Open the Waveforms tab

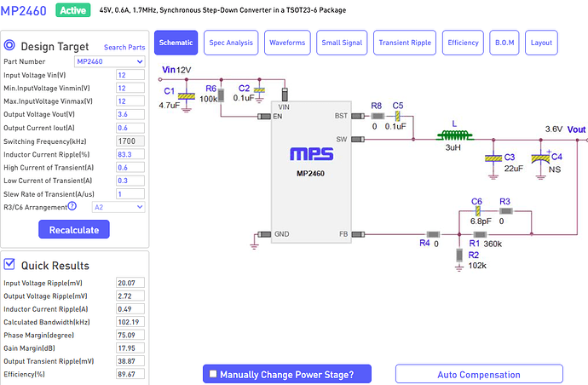pos(288,42)
